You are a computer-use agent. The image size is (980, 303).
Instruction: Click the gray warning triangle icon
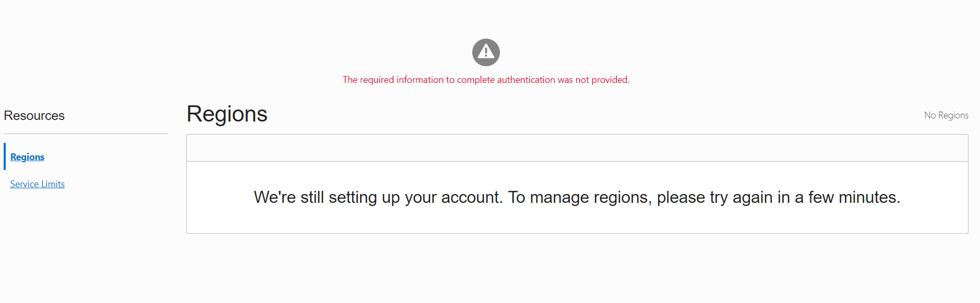pyautogui.click(x=486, y=52)
